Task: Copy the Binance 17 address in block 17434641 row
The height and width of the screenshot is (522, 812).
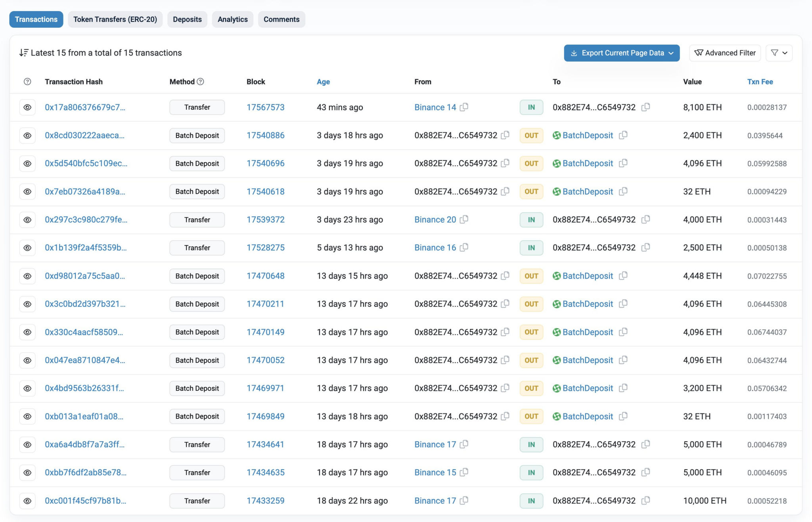Action: 464,444
